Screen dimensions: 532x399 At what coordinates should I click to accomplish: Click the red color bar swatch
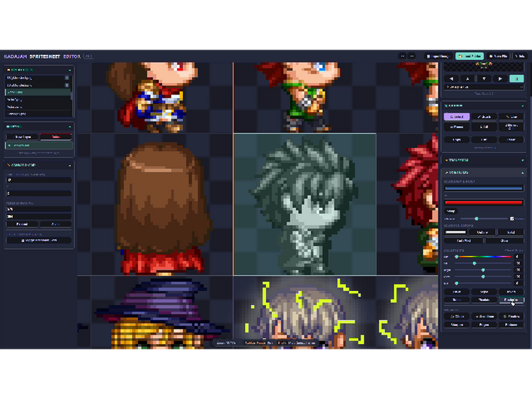coord(484,203)
